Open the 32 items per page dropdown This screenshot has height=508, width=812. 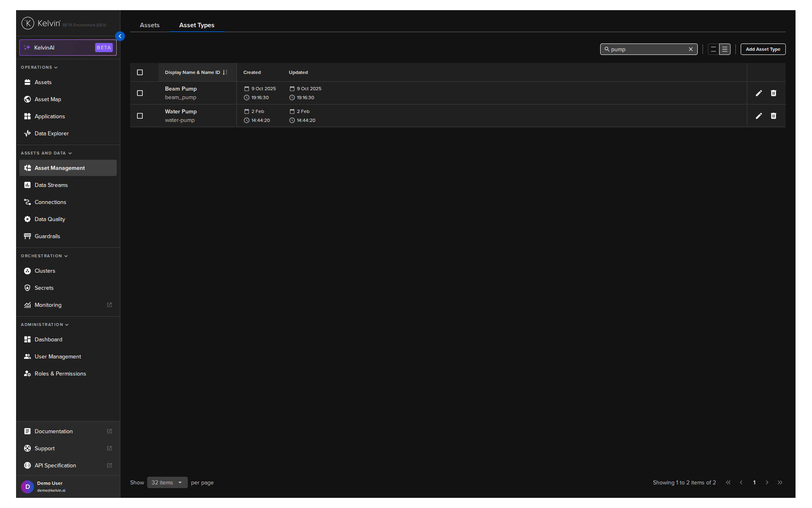pos(167,483)
